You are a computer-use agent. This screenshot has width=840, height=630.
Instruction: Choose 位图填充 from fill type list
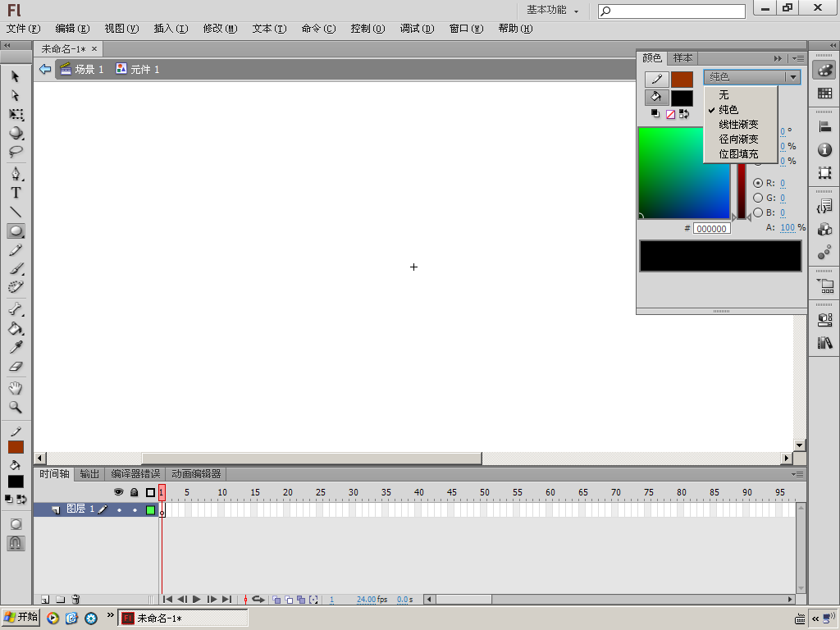point(739,153)
